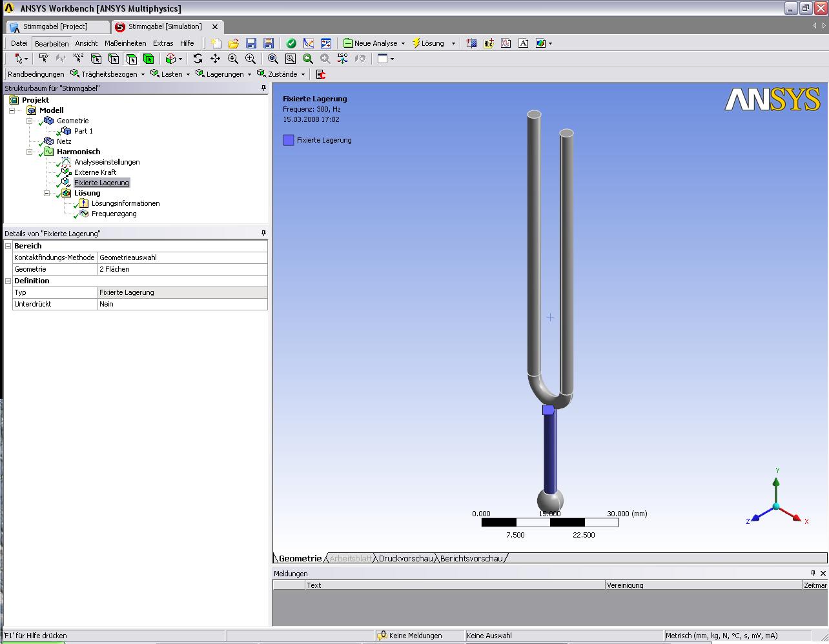Open the Bearbeiten menu
Viewport: 829px width, 644px height.
pyautogui.click(x=52, y=43)
